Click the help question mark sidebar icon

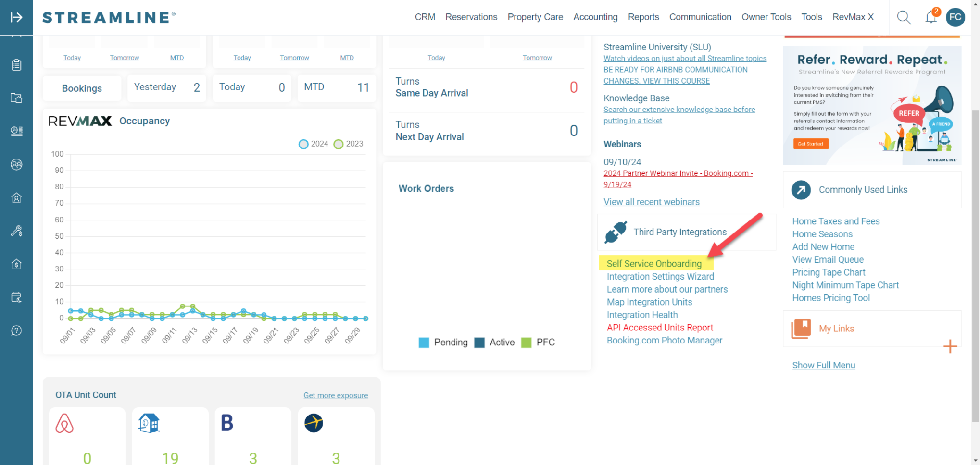coord(16,330)
